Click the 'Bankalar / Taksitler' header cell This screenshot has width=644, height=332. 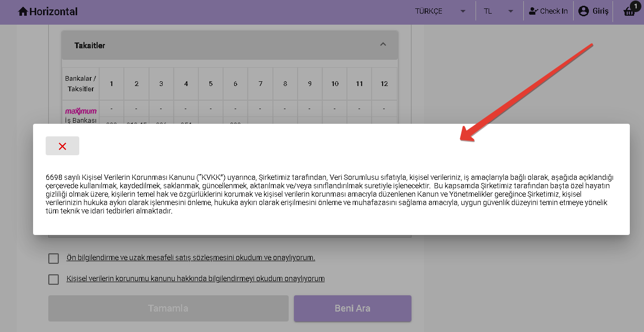[80, 84]
